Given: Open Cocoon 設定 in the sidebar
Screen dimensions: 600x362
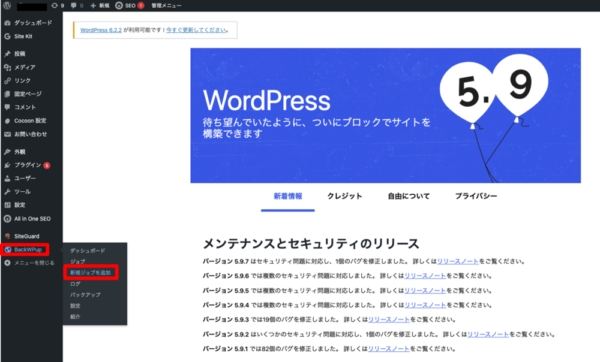Looking at the screenshot, I should point(31,121).
